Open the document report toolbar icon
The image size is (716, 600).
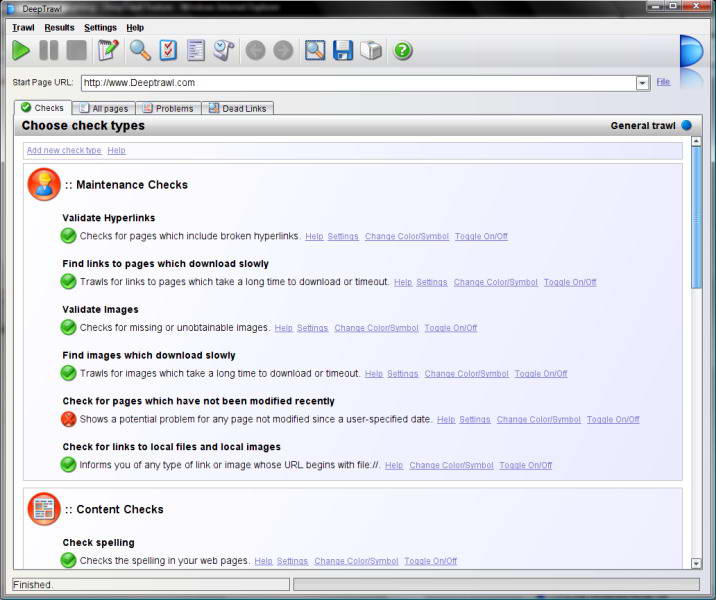[x=196, y=50]
